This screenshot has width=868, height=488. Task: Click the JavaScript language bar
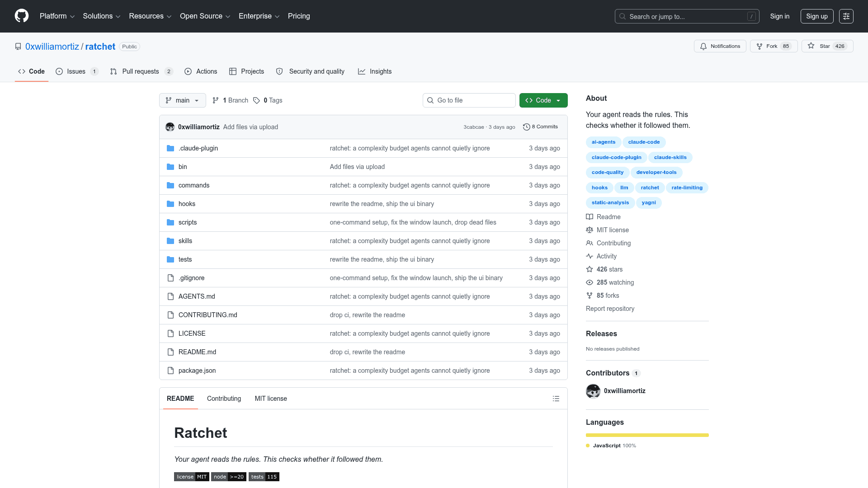pyautogui.click(x=647, y=435)
